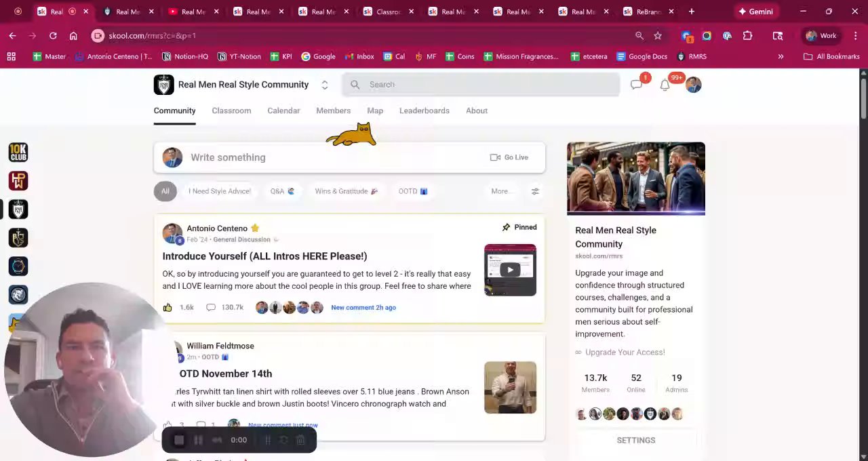Open the 10K Club community icon
The height and width of the screenshot is (461, 868).
(x=18, y=153)
